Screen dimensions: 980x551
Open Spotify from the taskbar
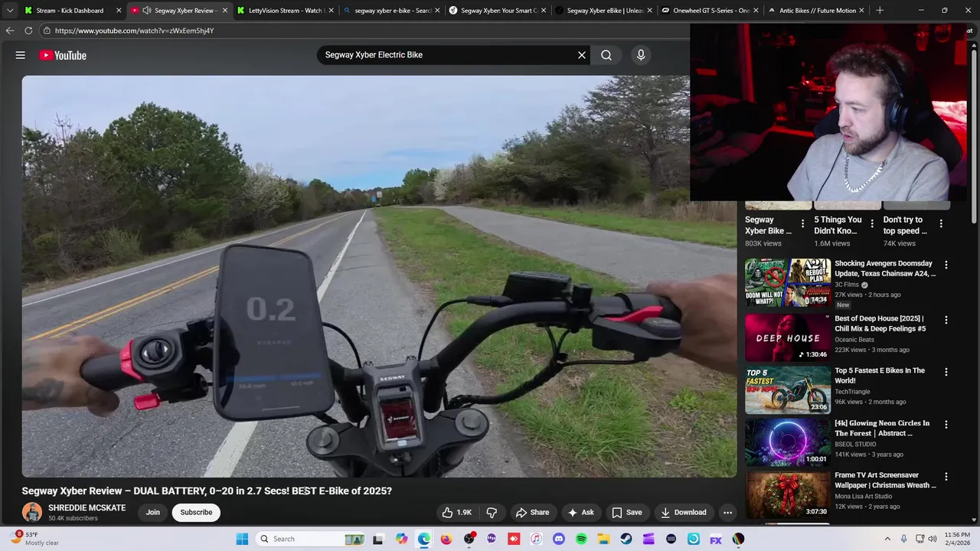click(x=581, y=539)
